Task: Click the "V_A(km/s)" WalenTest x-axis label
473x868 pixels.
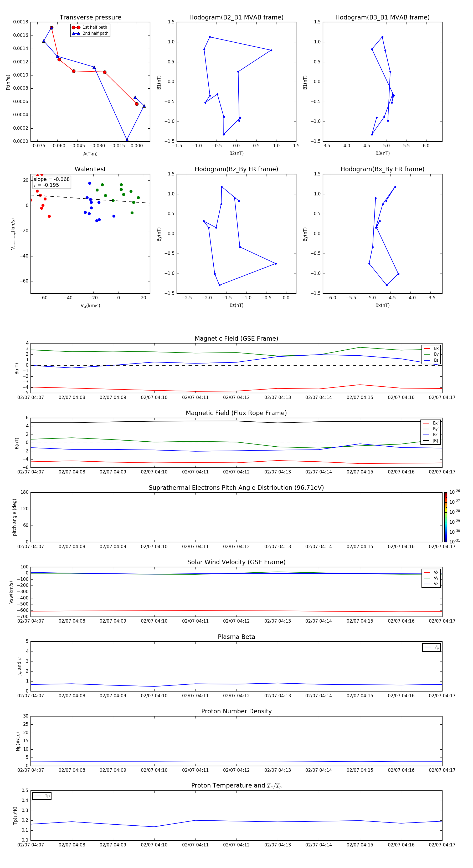Action: [x=90, y=306]
